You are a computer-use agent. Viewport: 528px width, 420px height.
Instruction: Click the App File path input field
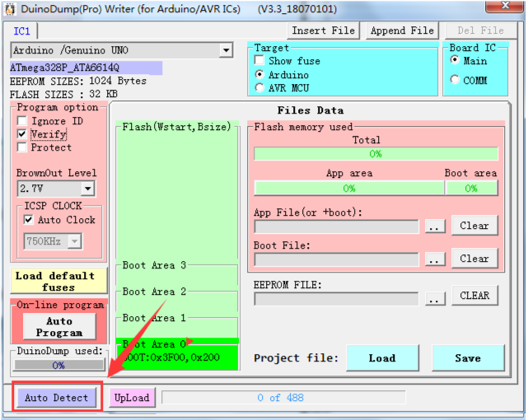[x=336, y=226]
